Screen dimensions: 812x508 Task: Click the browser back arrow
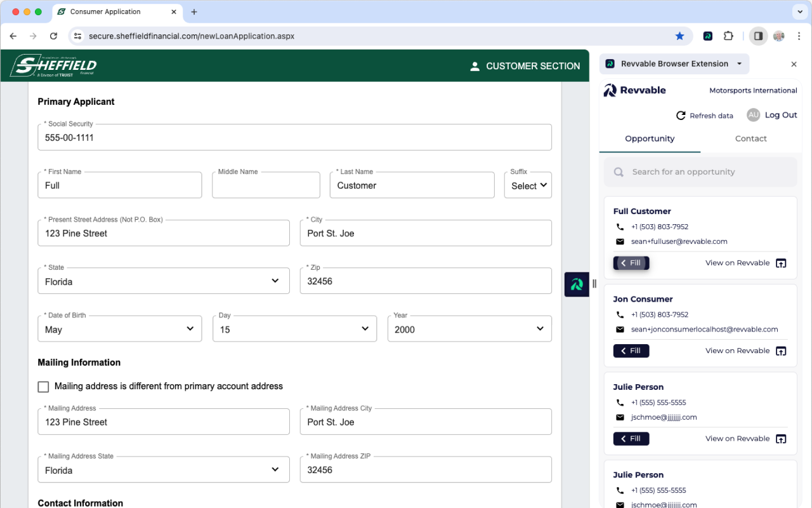pyautogui.click(x=13, y=36)
